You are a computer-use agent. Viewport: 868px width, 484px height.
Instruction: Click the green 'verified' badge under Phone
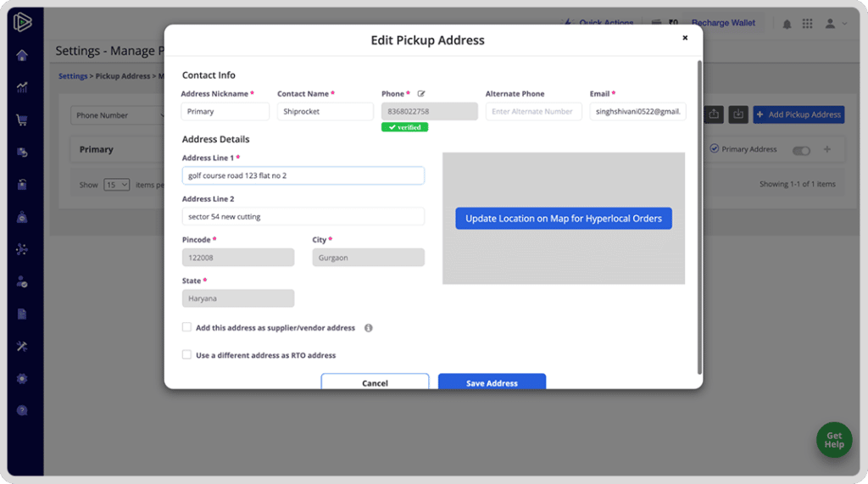pyautogui.click(x=404, y=127)
